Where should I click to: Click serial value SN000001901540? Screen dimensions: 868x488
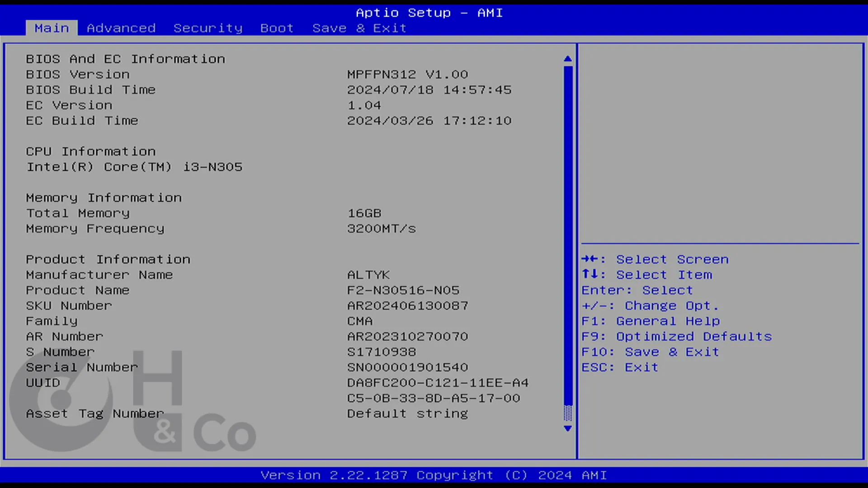[x=407, y=367]
